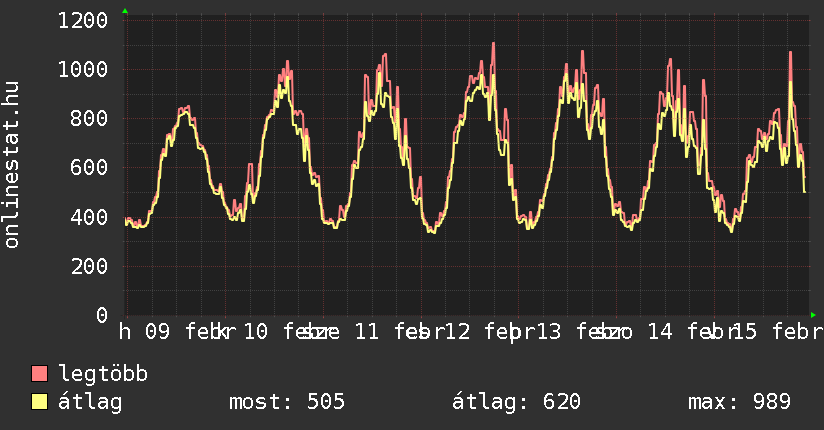Image resolution: width=824 pixels, height=430 pixels.
Task: Click the red legtöbb legend color swatch
Action: [40, 375]
